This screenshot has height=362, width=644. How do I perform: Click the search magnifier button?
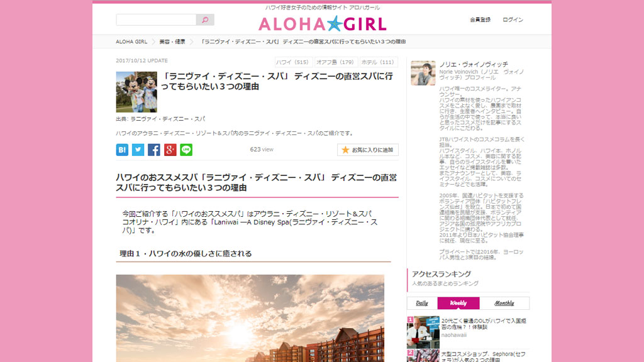tap(205, 19)
